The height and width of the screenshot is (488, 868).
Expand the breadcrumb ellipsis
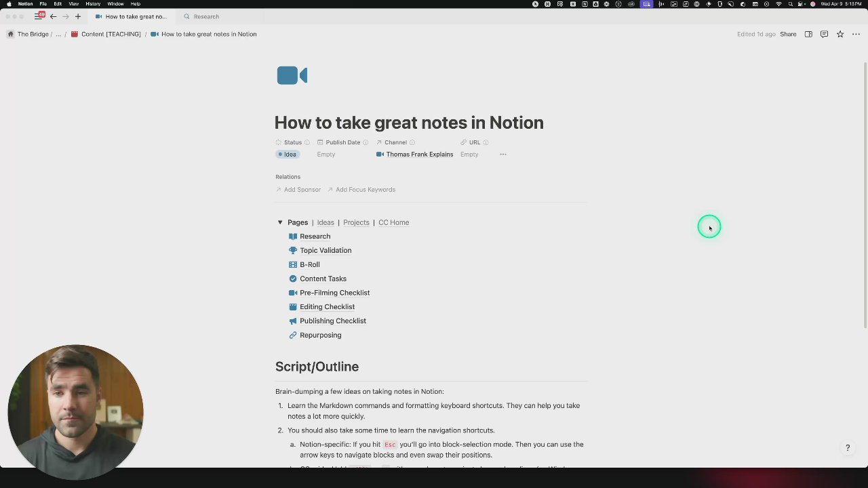58,34
